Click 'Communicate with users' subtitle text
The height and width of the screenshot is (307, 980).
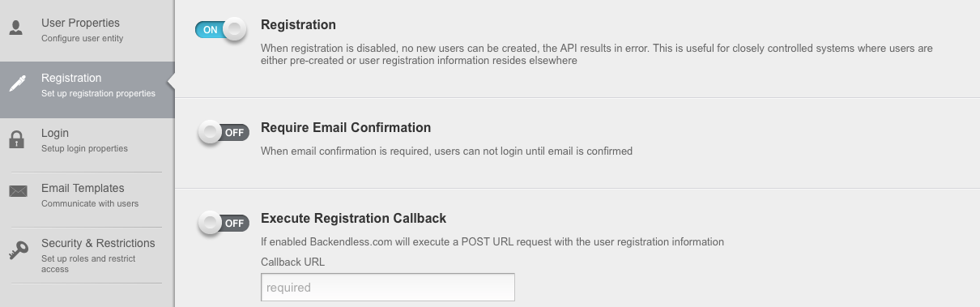coord(90,203)
